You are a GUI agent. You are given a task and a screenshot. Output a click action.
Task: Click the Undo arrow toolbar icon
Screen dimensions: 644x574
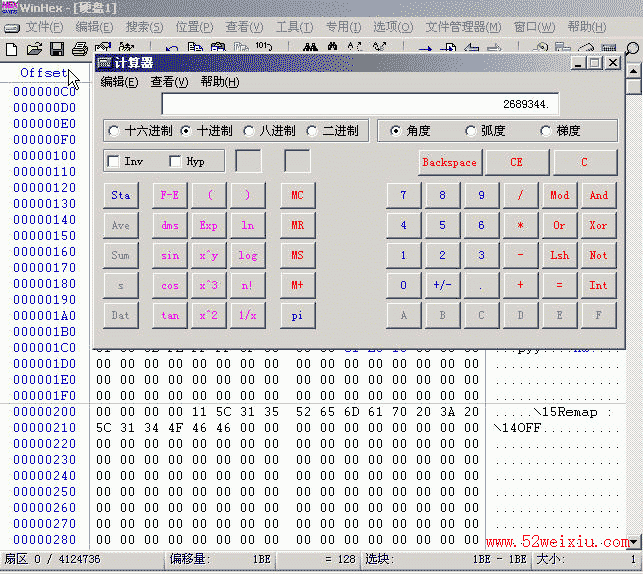tap(172, 48)
